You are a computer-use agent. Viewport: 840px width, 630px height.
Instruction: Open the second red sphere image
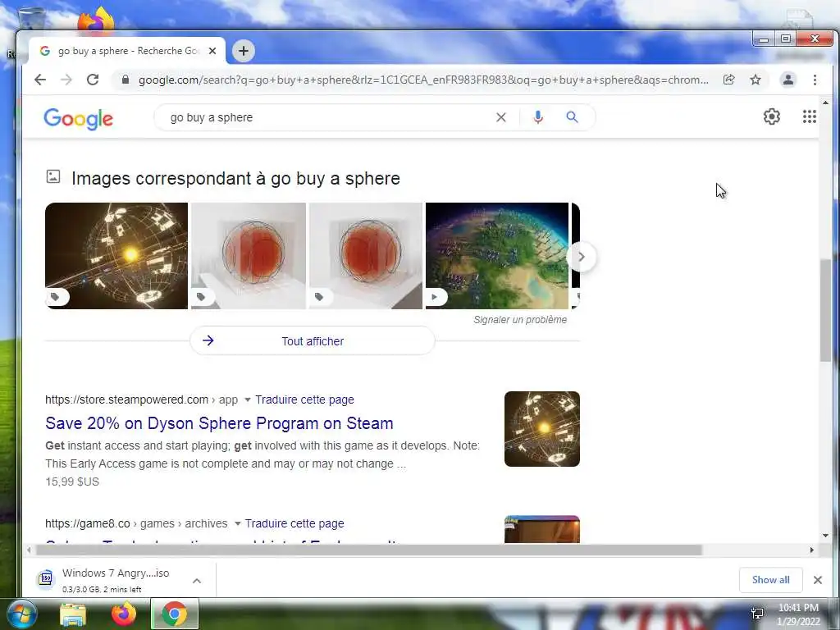coord(249,256)
